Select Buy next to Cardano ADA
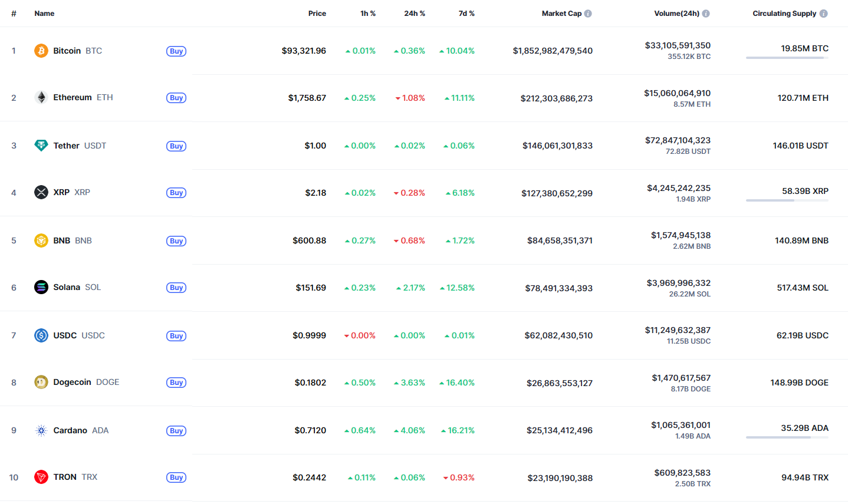 176,431
